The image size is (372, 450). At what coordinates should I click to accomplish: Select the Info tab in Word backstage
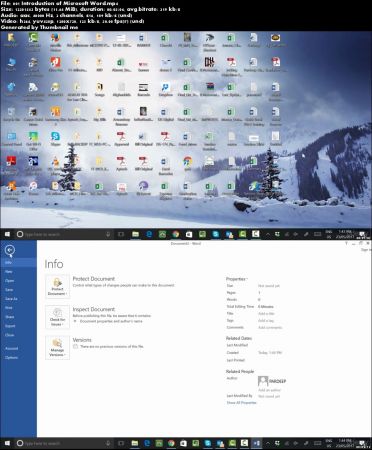18,263
